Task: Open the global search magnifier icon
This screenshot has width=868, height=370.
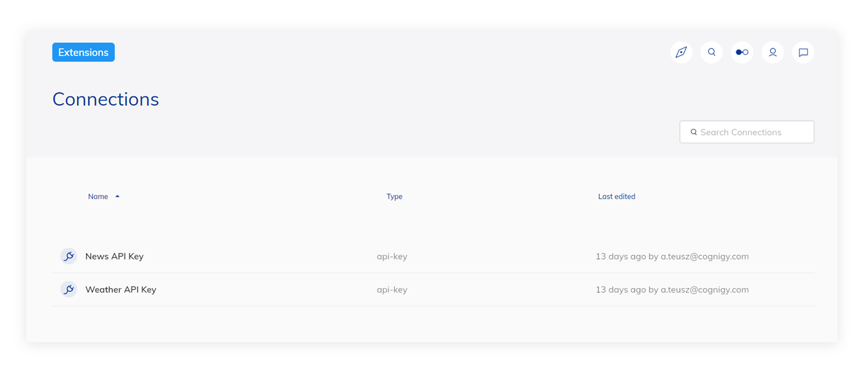Action: 712,52
